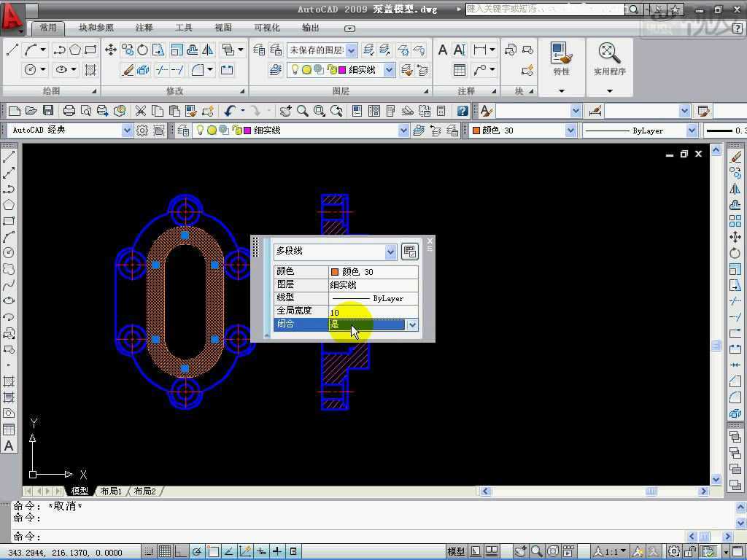The image size is (747, 560).
Task: Click the 全局宽度 value 10 field
Action: click(x=373, y=312)
